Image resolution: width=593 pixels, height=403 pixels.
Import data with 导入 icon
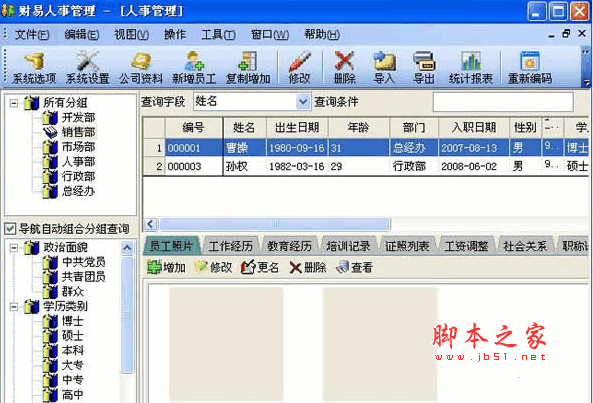coord(384,68)
